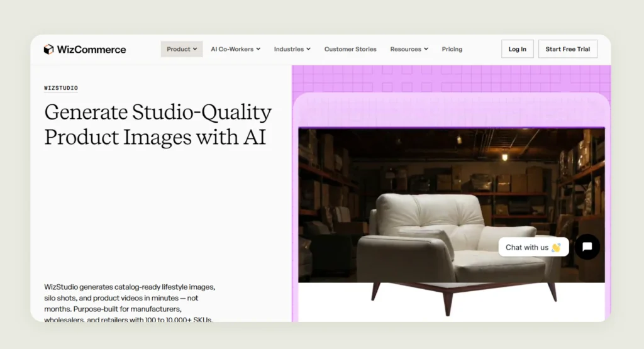This screenshot has width=644, height=349.
Task: Click the Generate Studio-Quality Product Images headline
Action: (x=158, y=124)
